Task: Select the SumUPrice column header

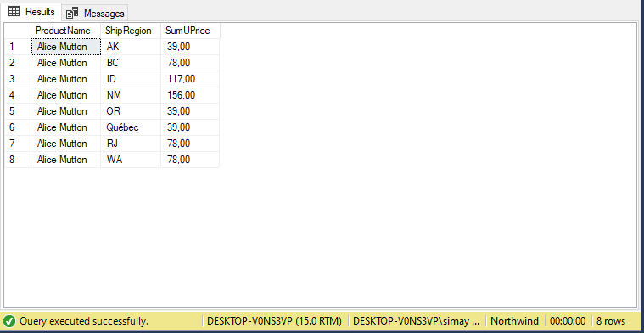Action: tap(190, 31)
